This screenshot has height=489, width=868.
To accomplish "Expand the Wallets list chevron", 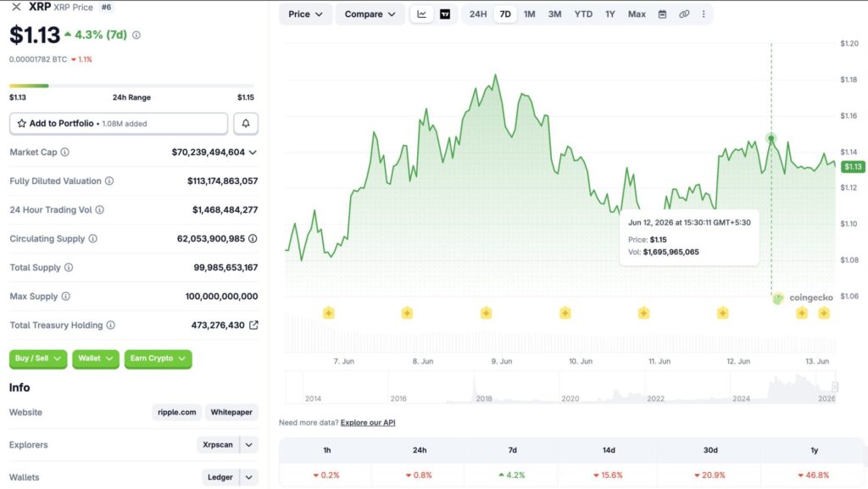I will click(x=249, y=477).
